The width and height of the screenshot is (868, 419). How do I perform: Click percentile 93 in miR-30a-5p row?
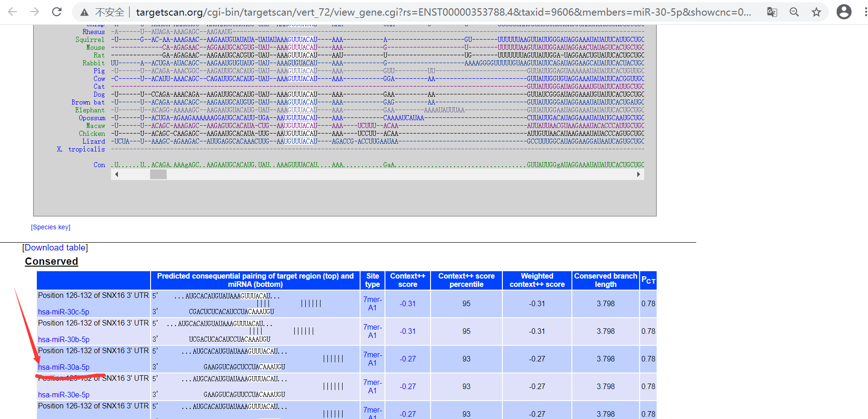point(466,359)
